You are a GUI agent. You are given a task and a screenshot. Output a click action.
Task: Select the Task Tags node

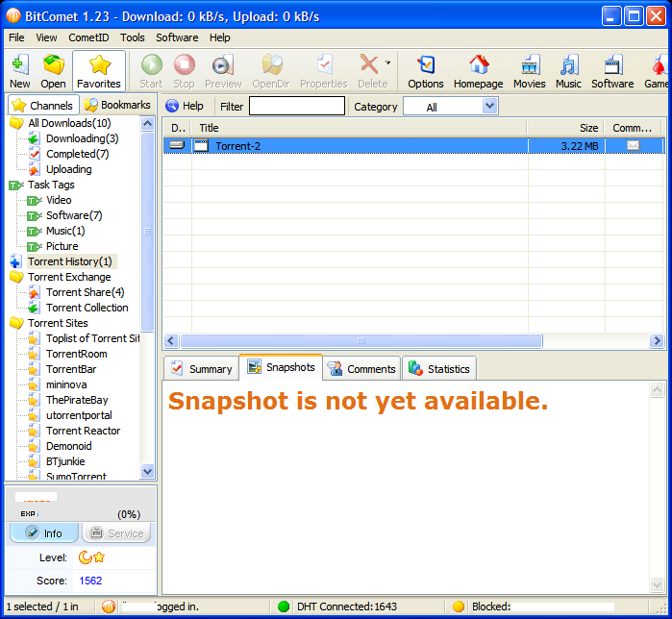point(51,185)
